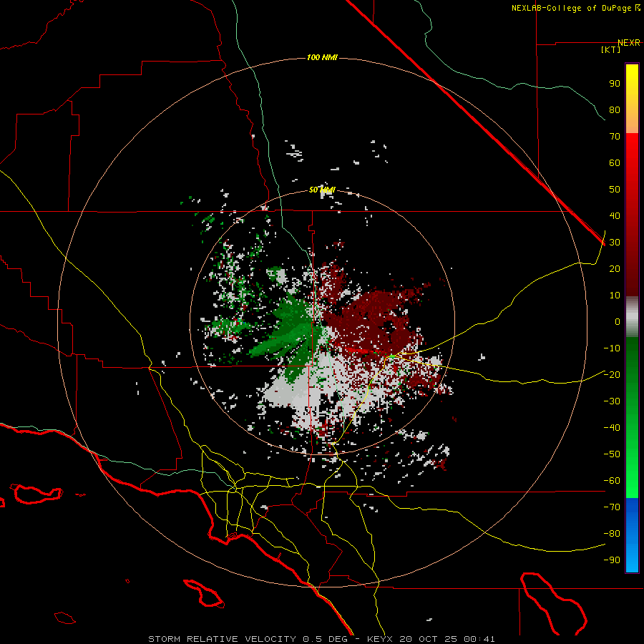Click the -50 value on the color scale
Viewport: 644px width, 644px height.
pos(612,454)
